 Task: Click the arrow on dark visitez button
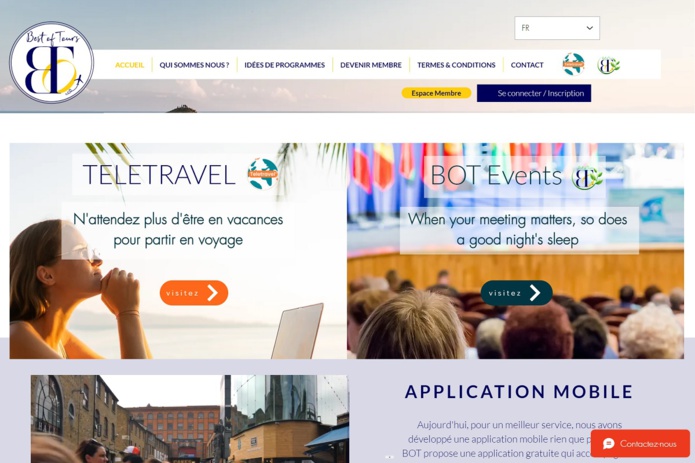click(x=535, y=293)
